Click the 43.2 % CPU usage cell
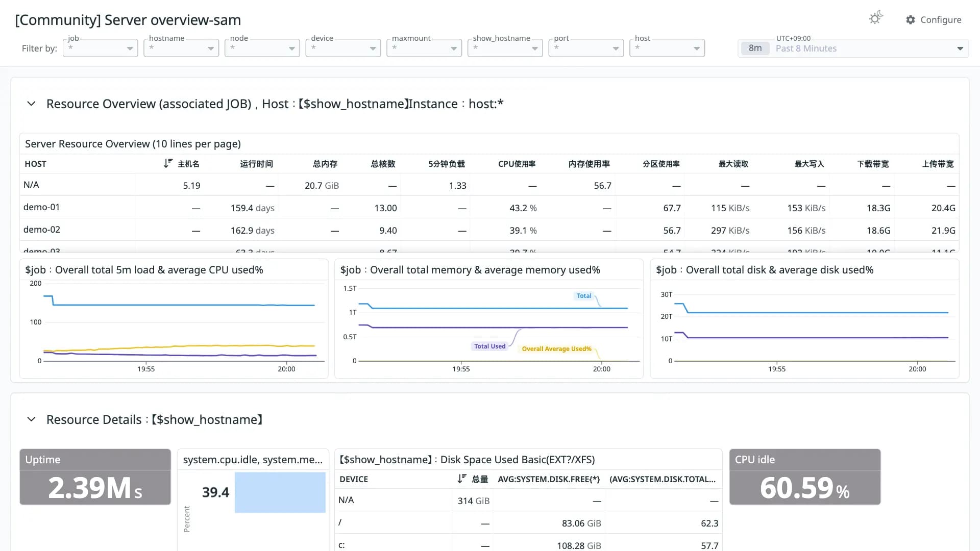This screenshot has height=551, width=980. point(523,208)
